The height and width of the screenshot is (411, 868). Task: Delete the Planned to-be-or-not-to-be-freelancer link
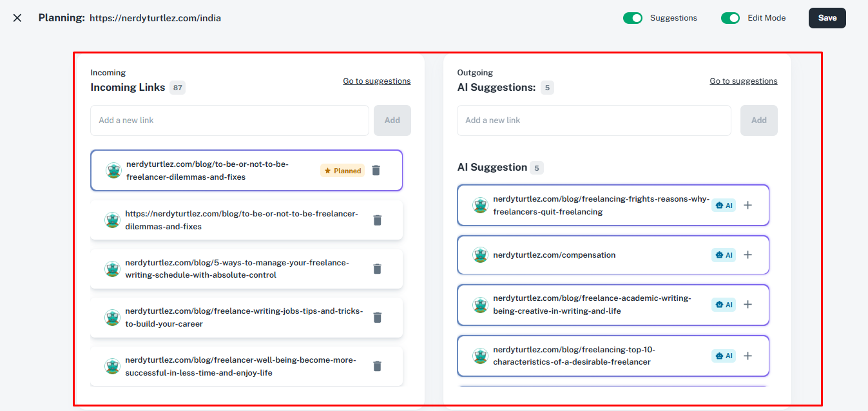(376, 171)
